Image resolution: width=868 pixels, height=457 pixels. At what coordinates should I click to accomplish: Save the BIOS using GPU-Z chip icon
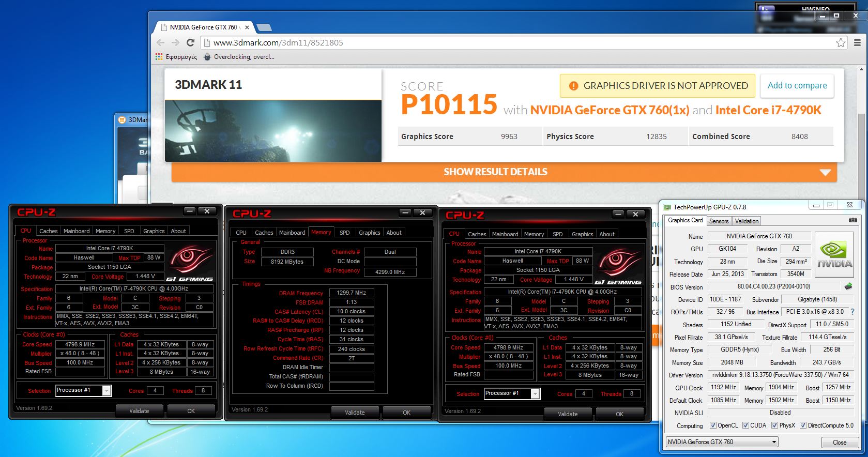848,286
